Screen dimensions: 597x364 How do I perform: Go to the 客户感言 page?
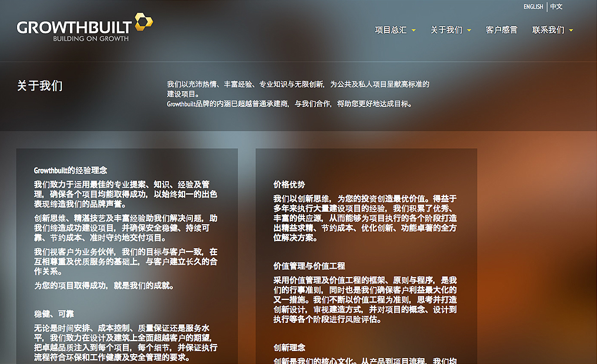[x=501, y=30]
